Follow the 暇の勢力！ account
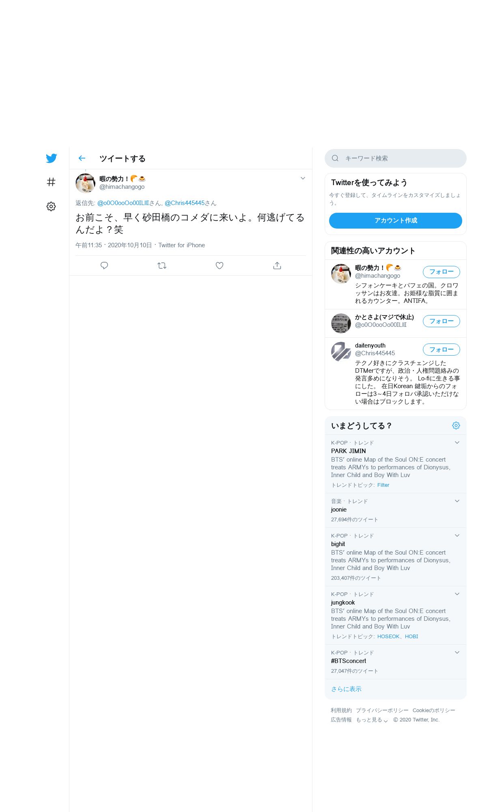The image size is (504, 812). pyautogui.click(x=442, y=272)
